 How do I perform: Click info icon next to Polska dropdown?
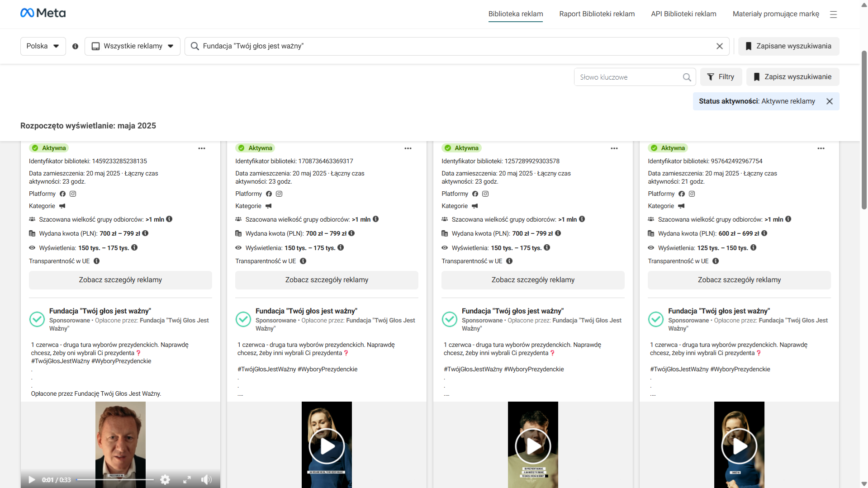point(76,46)
